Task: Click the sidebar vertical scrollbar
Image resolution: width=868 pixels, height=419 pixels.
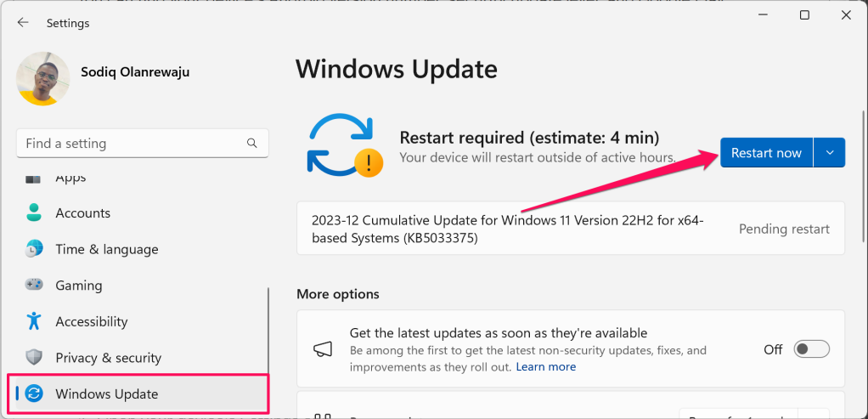Action: tap(268, 340)
